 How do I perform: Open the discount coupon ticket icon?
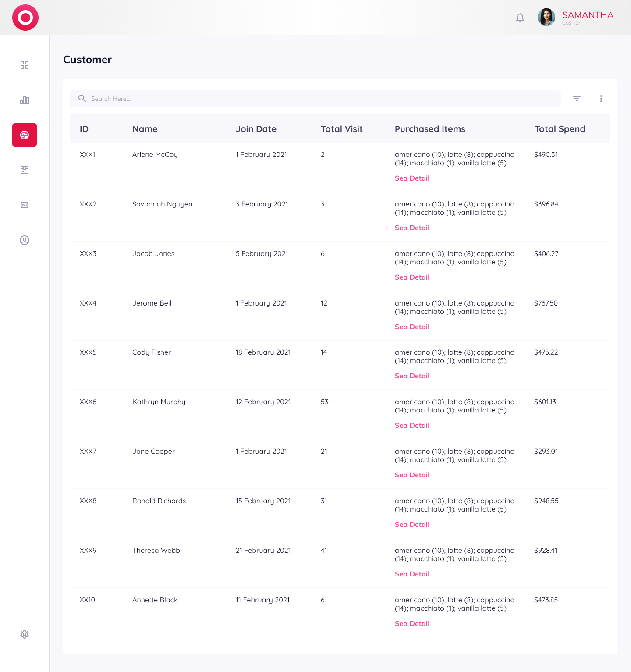tap(25, 205)
